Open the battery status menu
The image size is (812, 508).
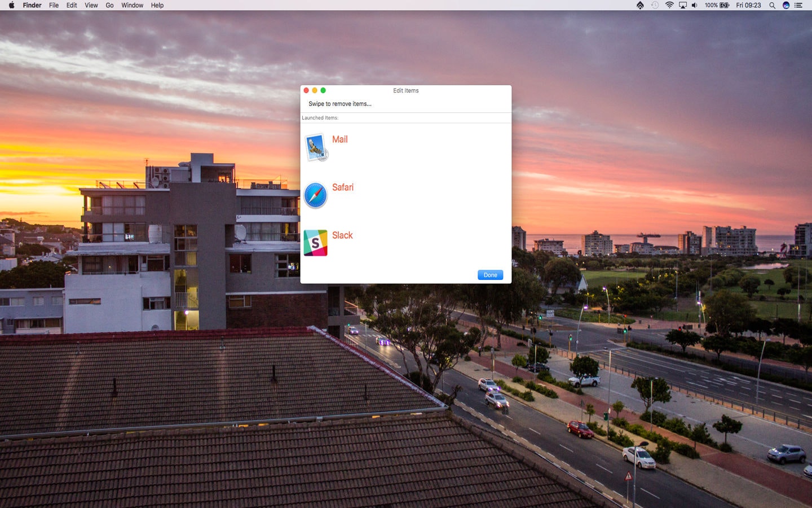(717, 5)
